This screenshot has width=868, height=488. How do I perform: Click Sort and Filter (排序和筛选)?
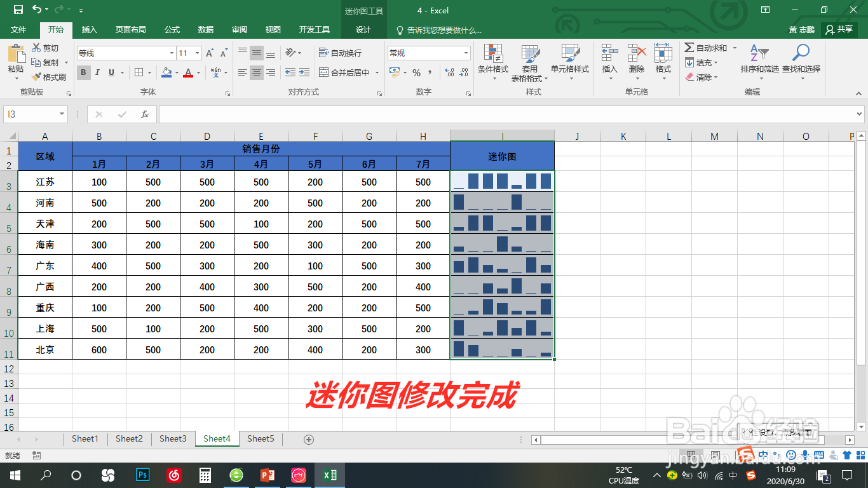click(759, 61)
